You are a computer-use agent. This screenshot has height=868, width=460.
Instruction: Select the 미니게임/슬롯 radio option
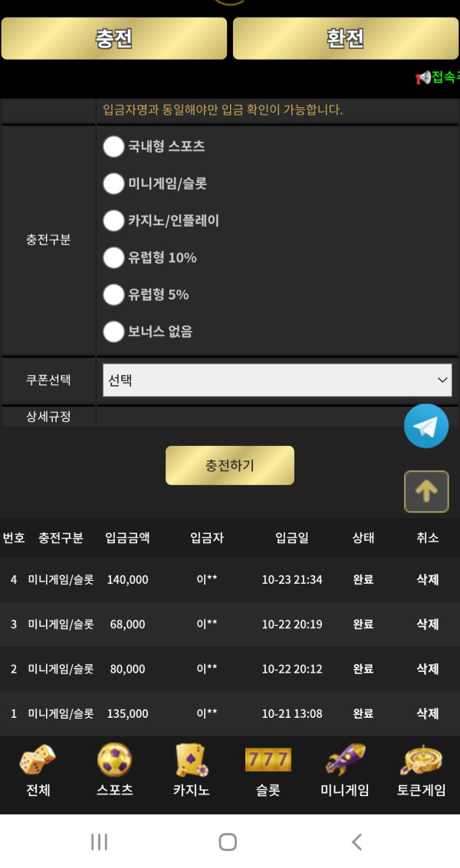pyautogui.click(x=113, y=184)
